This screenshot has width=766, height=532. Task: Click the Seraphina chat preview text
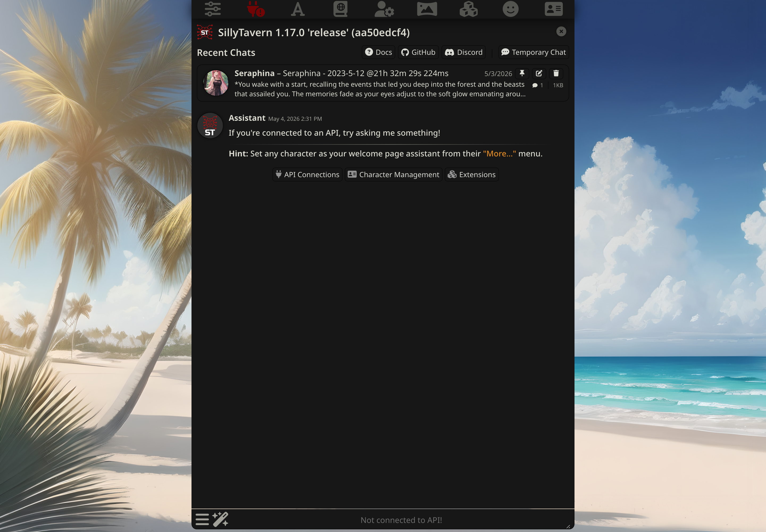click(x=380, y=89)
